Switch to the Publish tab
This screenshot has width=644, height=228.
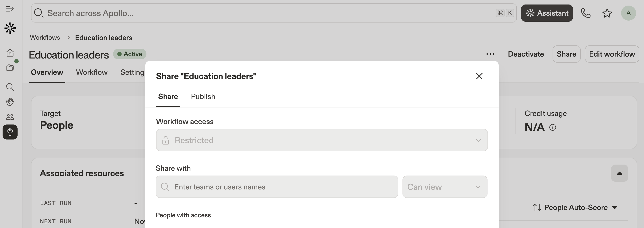click(x=203, y=97)
